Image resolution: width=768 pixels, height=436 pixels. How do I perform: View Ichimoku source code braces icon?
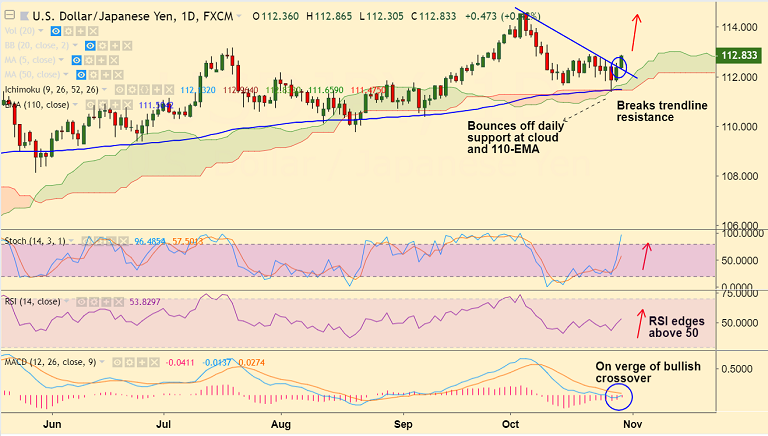pos(144,90)
